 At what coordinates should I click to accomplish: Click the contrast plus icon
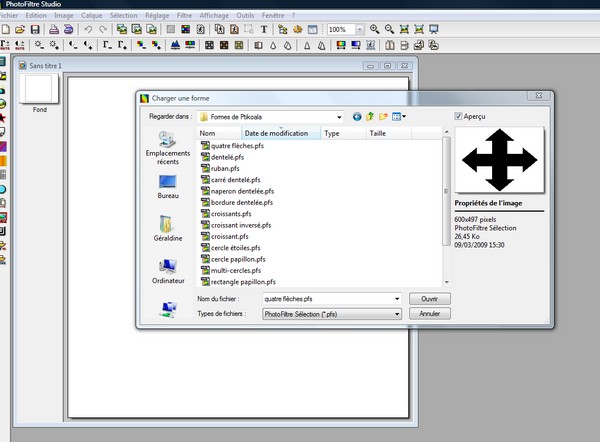(88, 45)
